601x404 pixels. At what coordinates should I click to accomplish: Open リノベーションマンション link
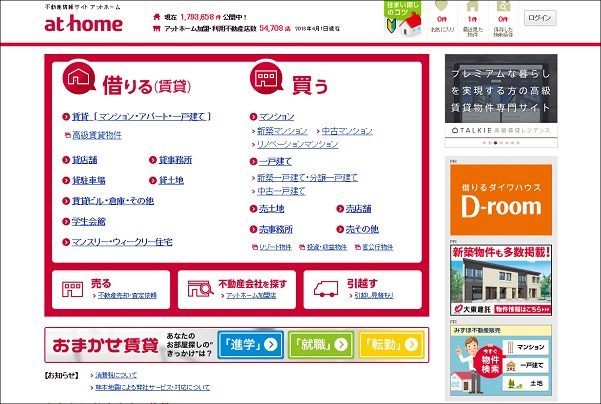pos(297,145)
